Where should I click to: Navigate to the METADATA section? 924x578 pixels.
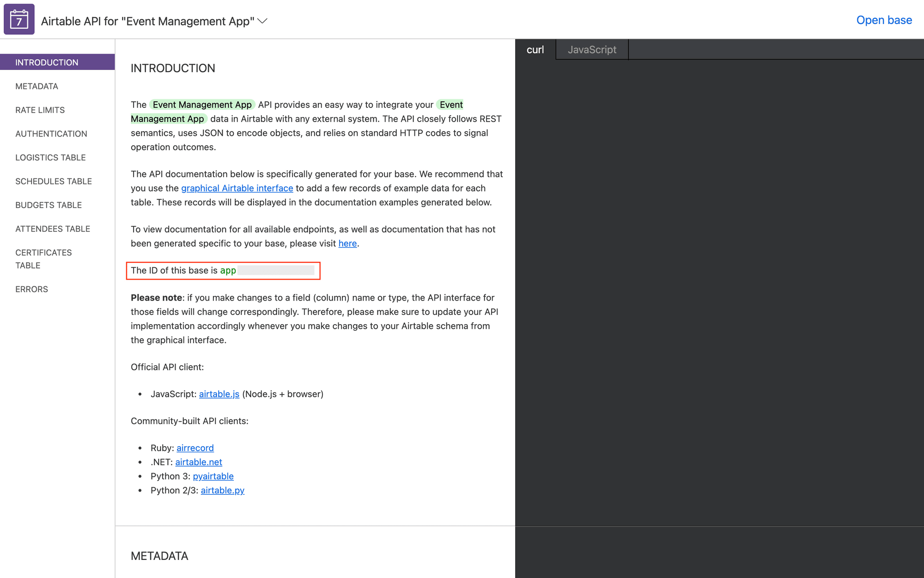(x=36, y=86)
